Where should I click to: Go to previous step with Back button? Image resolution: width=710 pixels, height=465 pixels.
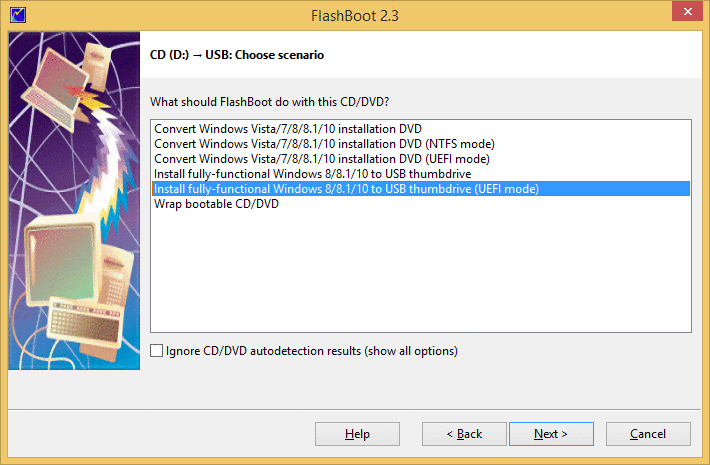pyautogui.click(x=464, y=434)
